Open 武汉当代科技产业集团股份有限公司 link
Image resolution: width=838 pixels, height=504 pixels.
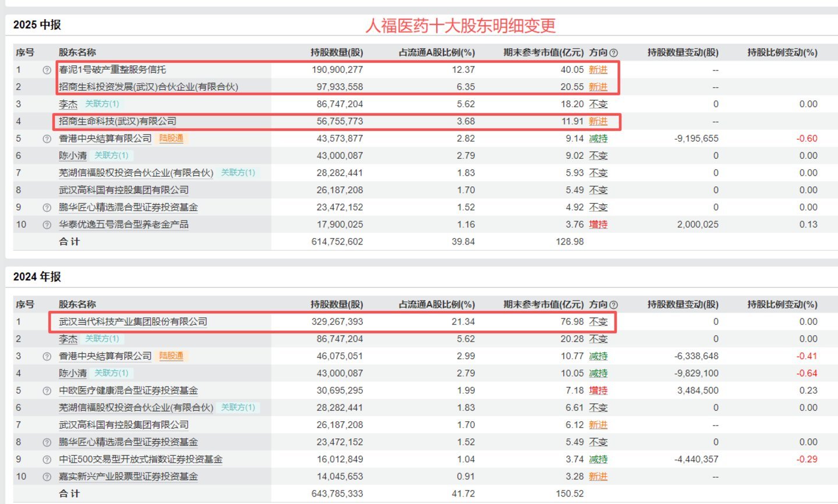[133, 321]
